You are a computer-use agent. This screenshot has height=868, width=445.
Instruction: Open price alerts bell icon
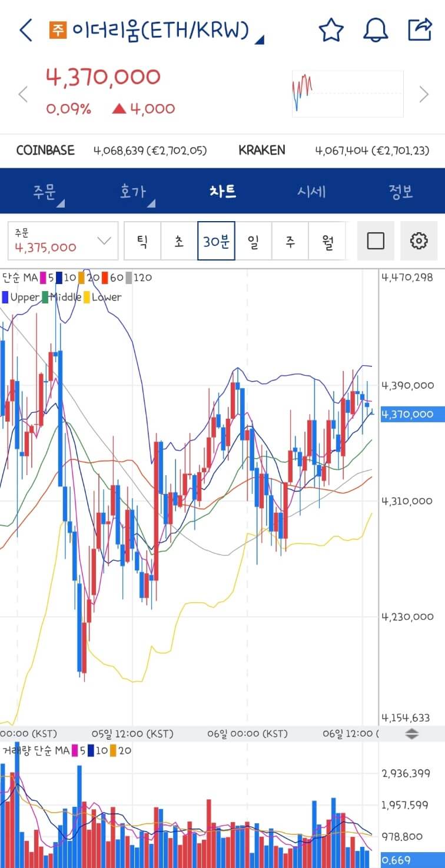point(376,30)
